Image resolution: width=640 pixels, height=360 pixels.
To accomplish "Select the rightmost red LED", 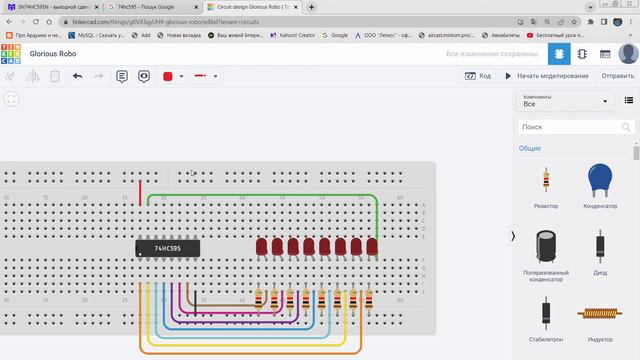I will [372, 247].
